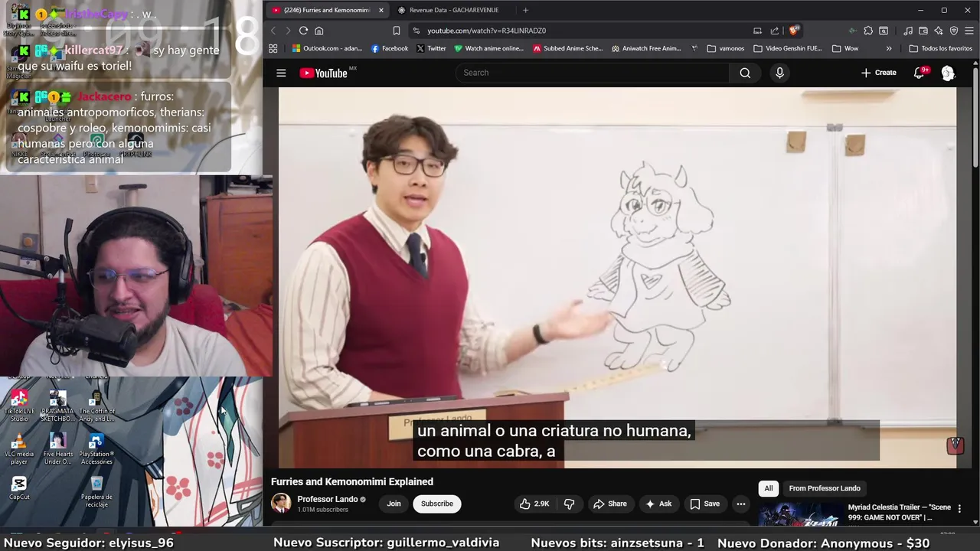Open Brave Shields lion icon
Image resolution: width=980 pixels, height=551 pixels.
pos(793,31)
